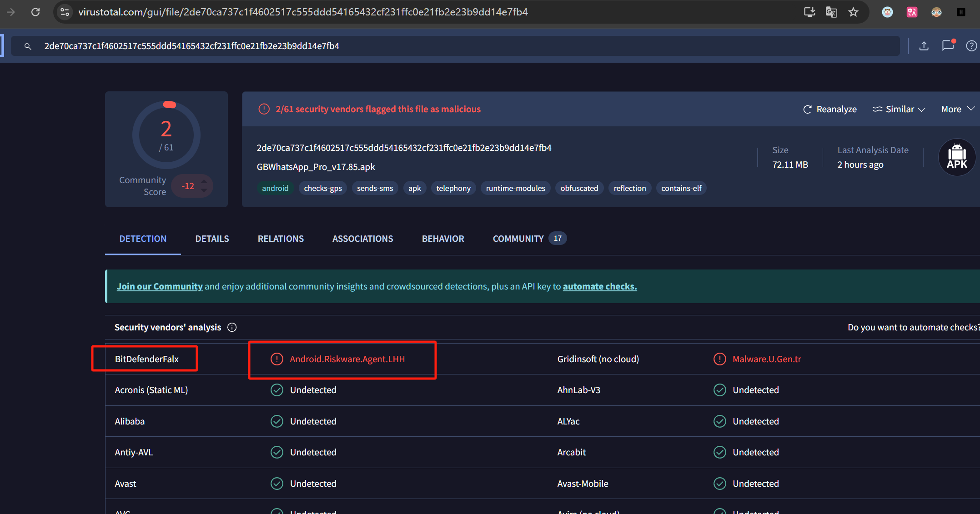This screenshot has height=514, width=980.
Task: Click the BitDefenderFalx vendor name
Action: pyautogui.click(x=147, y=359)
